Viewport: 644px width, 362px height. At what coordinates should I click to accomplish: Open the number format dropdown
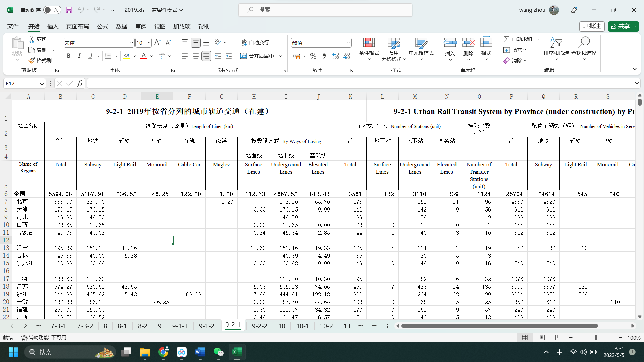click(349, 43)
